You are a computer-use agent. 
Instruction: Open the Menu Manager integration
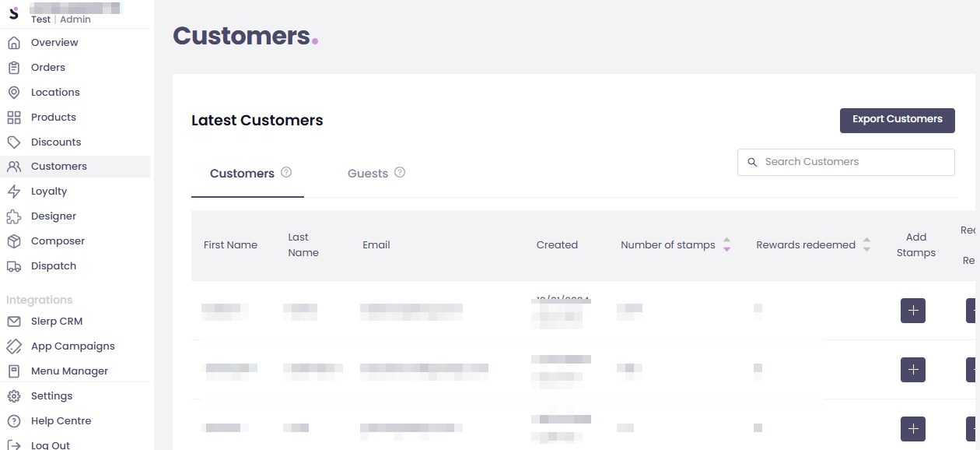click(x=69, y=371)
